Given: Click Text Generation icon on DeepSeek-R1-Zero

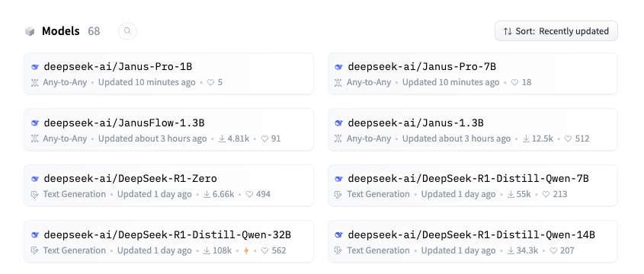Looking at the screenshot, I should (x=35, y=194).
